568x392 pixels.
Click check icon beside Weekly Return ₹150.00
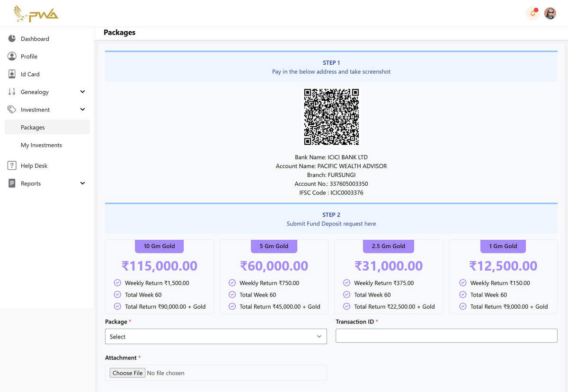click(x=463, y=283)
